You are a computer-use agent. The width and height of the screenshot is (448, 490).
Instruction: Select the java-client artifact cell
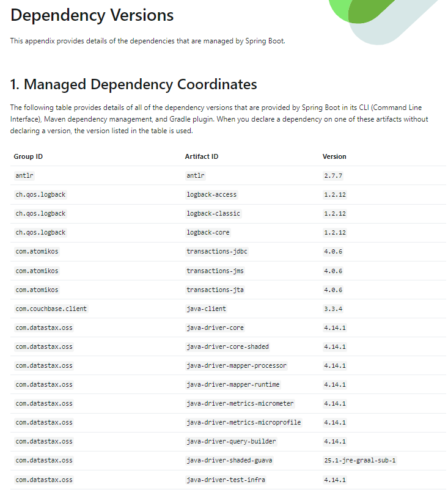pos(207,309)
